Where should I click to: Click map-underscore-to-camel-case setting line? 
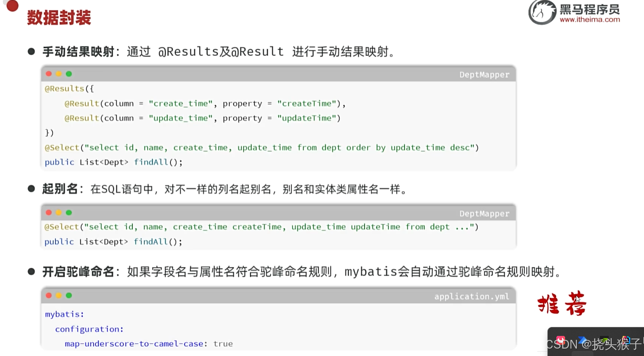pos(149,344)
